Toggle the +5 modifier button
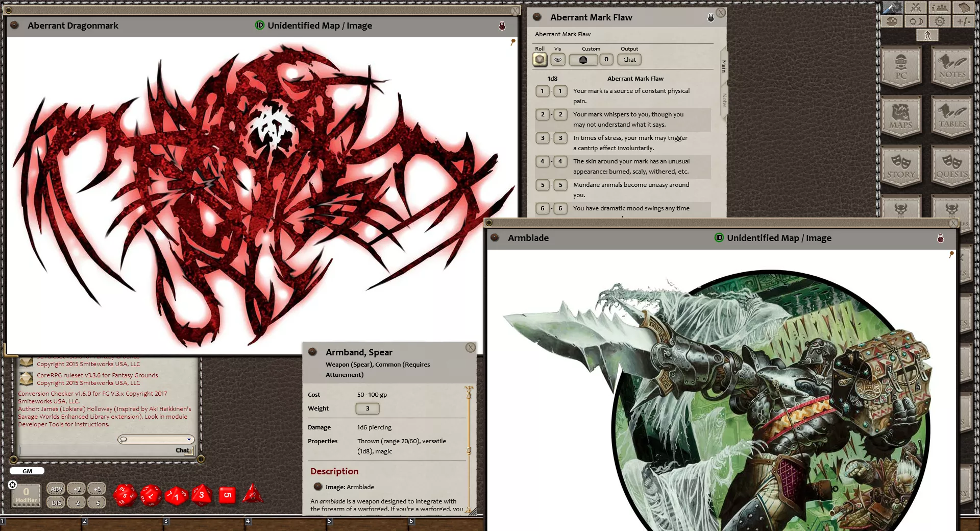980x531 pixels. point(97,489)
